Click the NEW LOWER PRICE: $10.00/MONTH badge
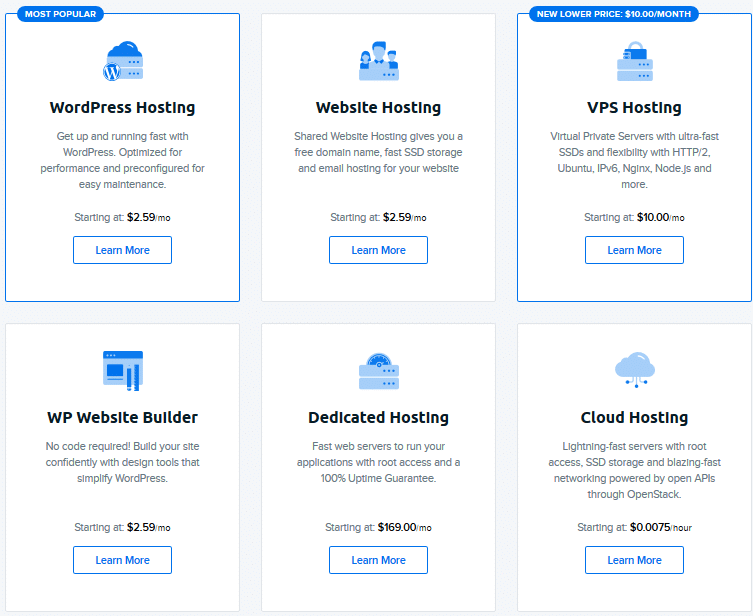This screenshot has width=753, height=616. (x=614, y=14)
